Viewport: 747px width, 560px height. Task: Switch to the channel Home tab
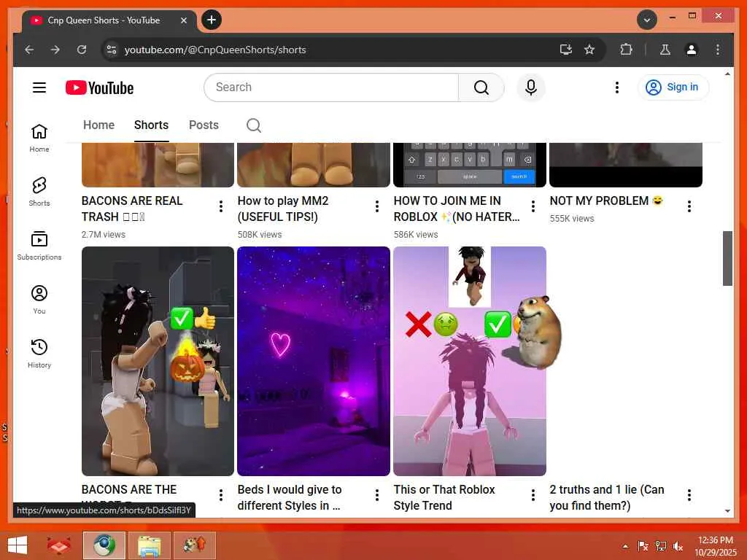(98, 125)
